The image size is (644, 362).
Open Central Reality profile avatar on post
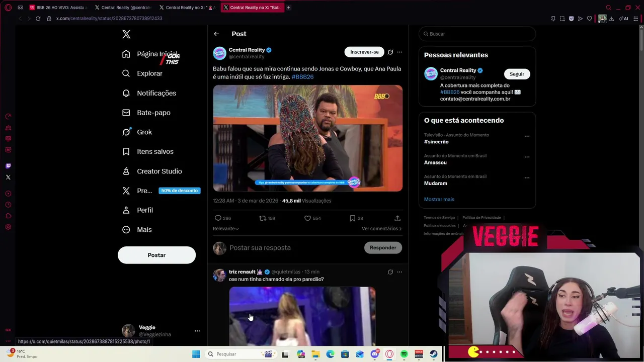(x=219, y=53)
